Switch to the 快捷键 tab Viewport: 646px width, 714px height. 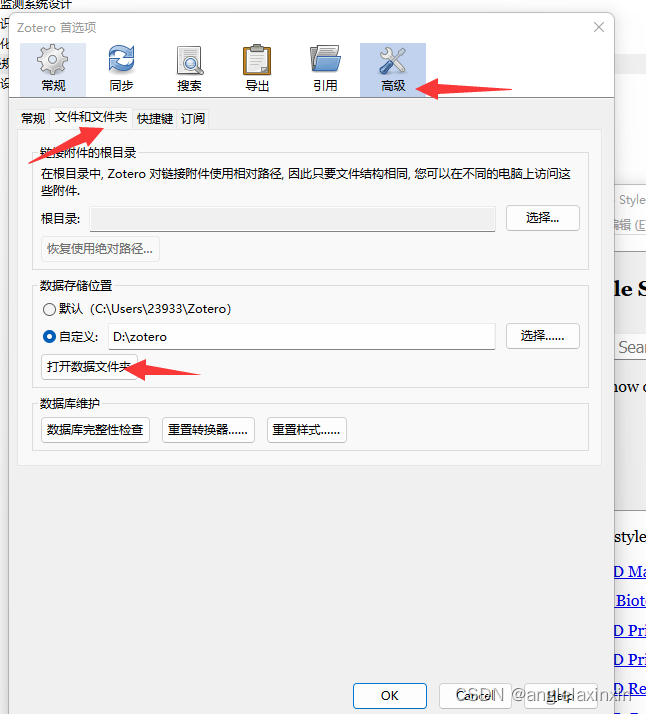155,119
